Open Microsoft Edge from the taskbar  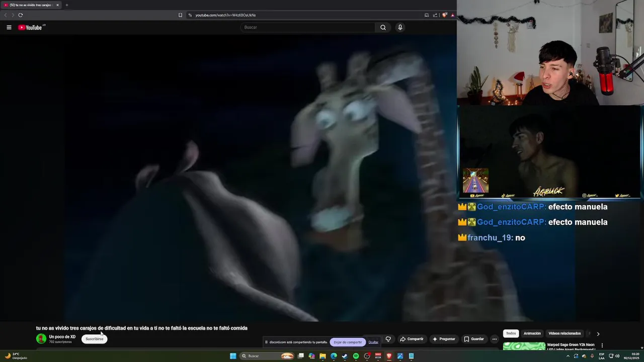pyautogui.click(x=334, y=356)
